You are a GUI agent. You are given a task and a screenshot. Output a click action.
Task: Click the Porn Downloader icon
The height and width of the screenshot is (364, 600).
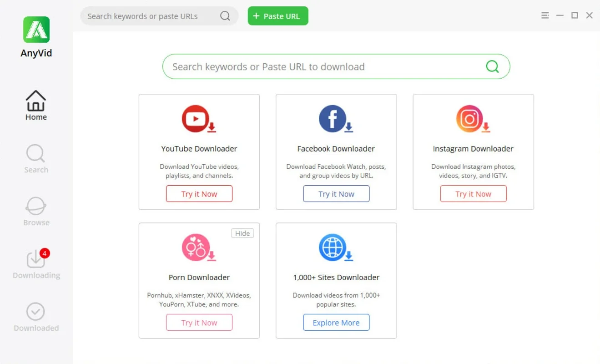(x=199, y=248)
